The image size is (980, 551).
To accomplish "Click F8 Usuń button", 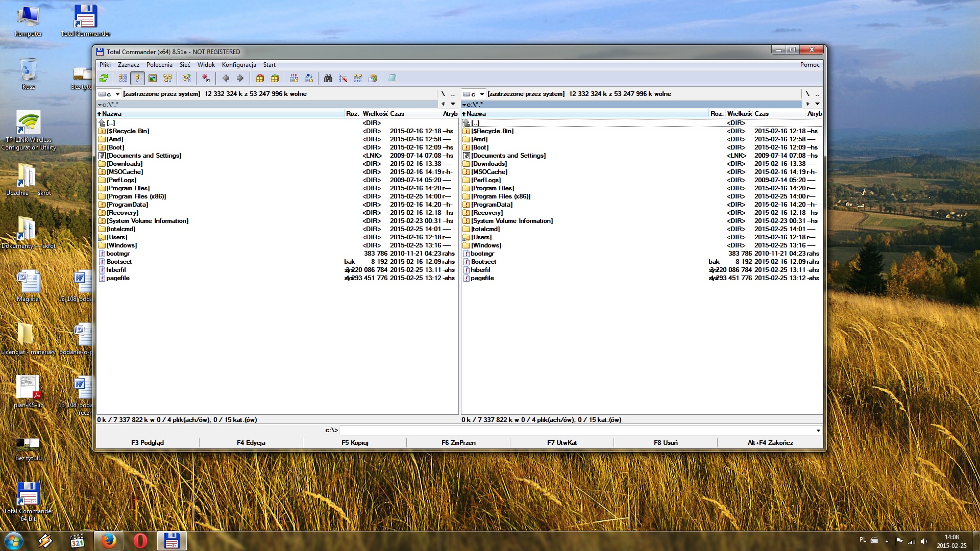I will point(666,443).
